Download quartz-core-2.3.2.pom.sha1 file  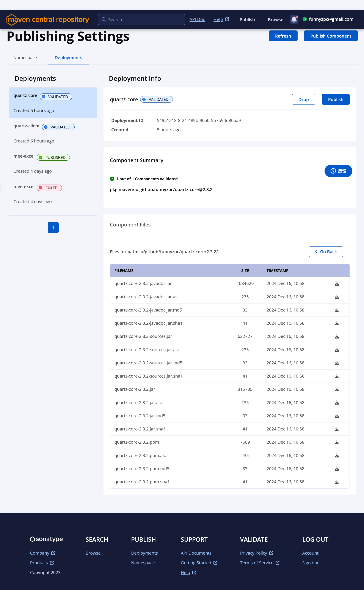337,482
